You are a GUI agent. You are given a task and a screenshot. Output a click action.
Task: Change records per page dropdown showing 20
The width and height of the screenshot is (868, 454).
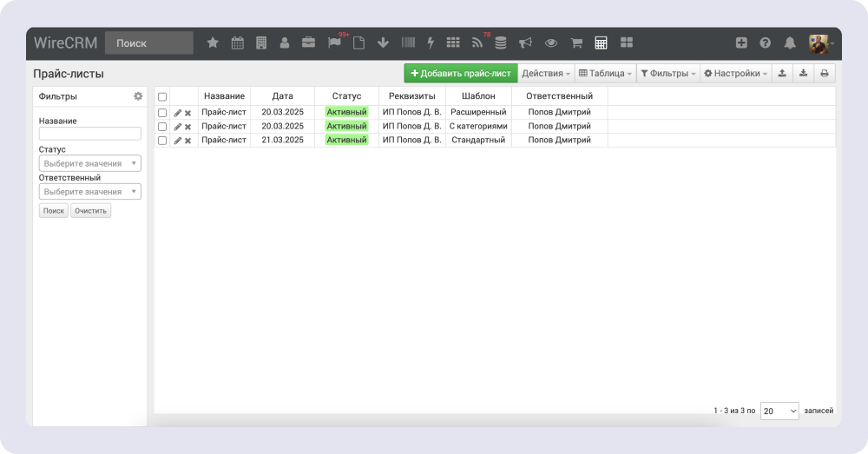point(779,411)
